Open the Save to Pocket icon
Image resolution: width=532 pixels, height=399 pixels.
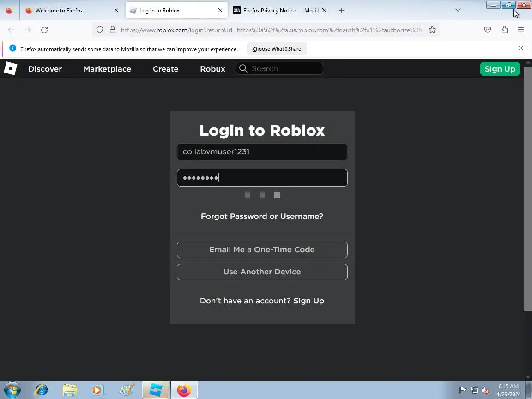[x=488, y=30]
